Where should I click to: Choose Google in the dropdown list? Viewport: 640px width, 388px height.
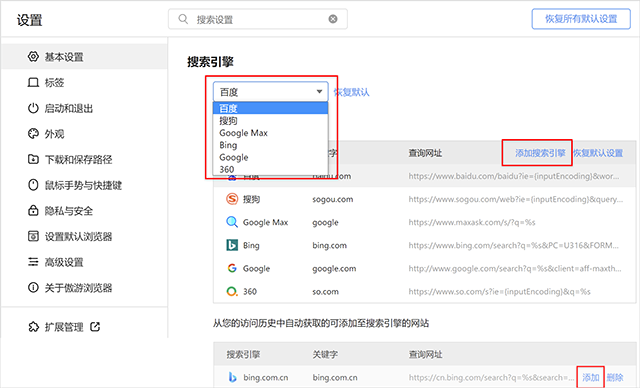point(271,157)
